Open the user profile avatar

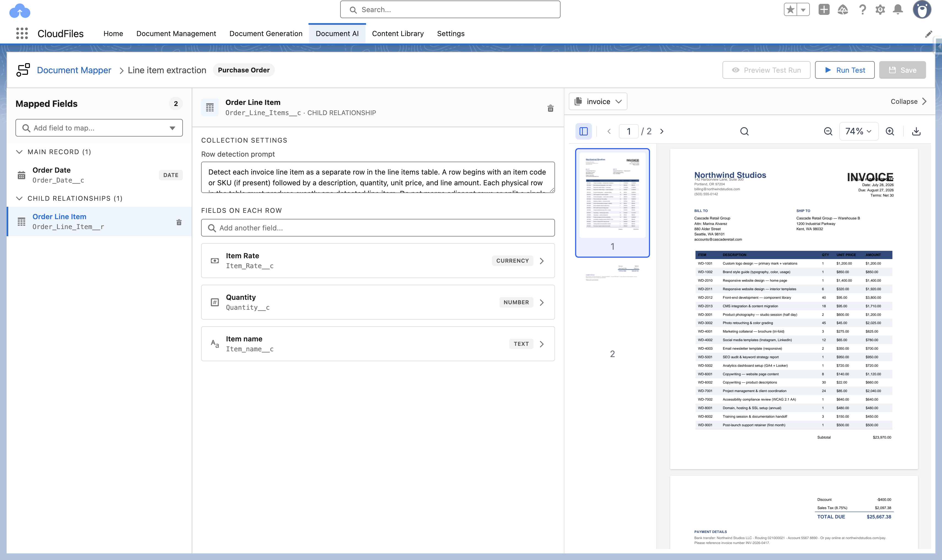[922, 9]
